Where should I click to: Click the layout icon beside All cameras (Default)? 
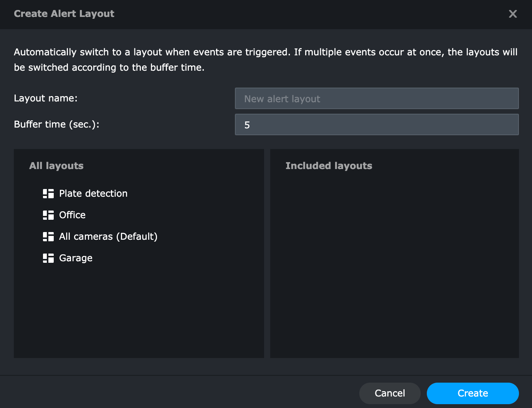tap(48, 237)
